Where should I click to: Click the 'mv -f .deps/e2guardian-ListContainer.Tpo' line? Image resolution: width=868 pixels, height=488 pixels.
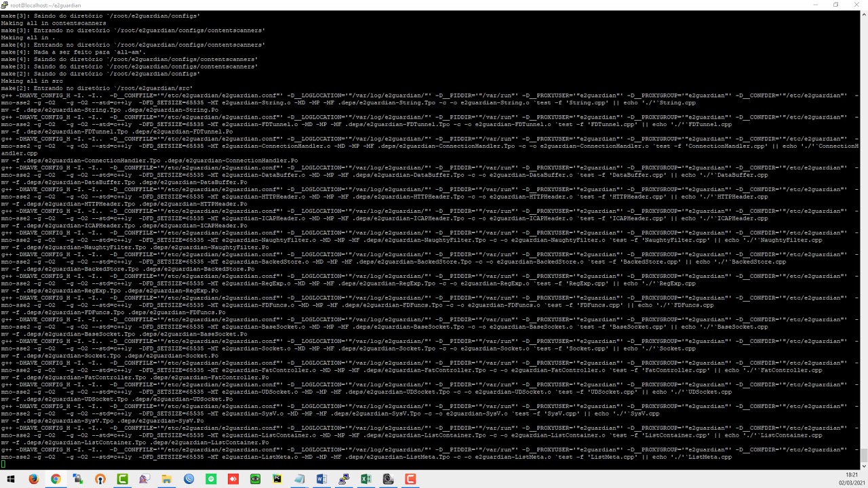[x=135, y=443]
